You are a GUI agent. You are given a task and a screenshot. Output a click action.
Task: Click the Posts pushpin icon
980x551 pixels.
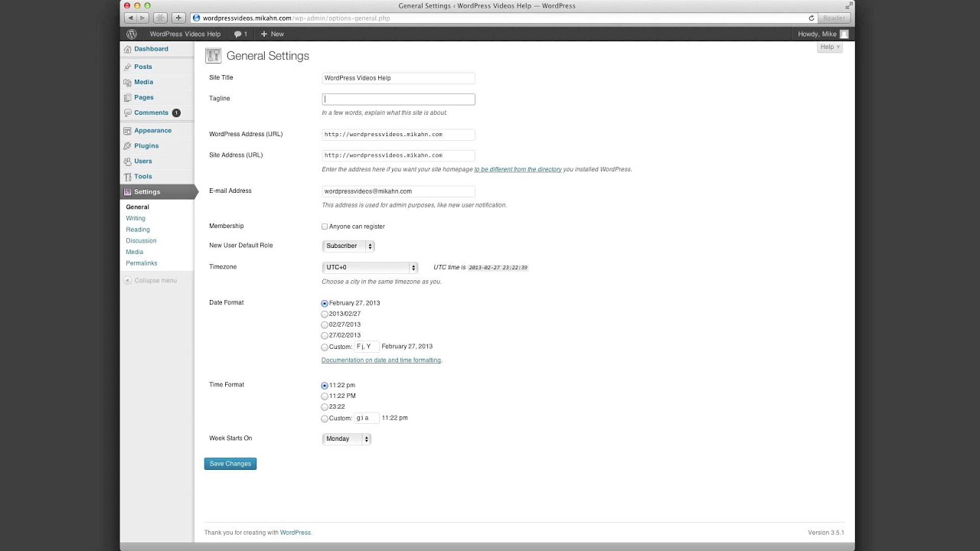[128, 67]
